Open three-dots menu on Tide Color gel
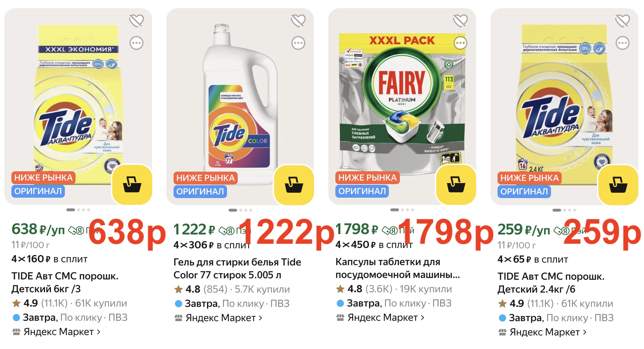The width and height of the screenshot is (644, 349). pyautogui.click(x=298, y=43)
